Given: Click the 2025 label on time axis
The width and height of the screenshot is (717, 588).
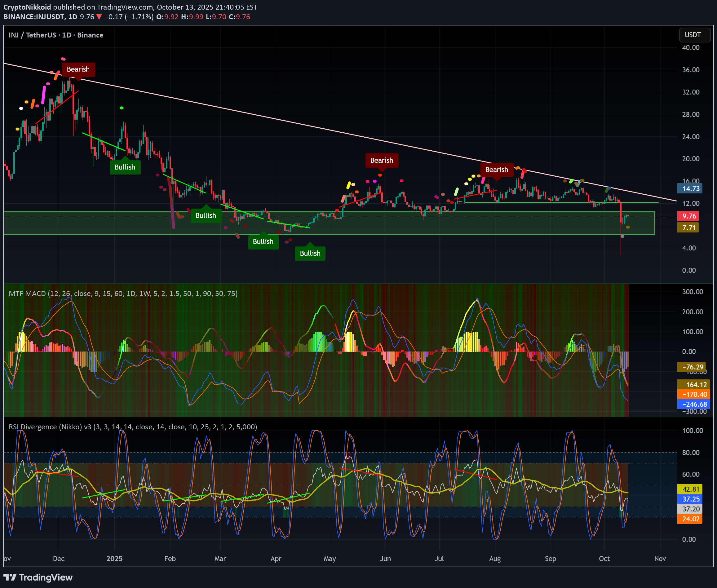Looking at the screenshot, I should [x=114, y=559].
